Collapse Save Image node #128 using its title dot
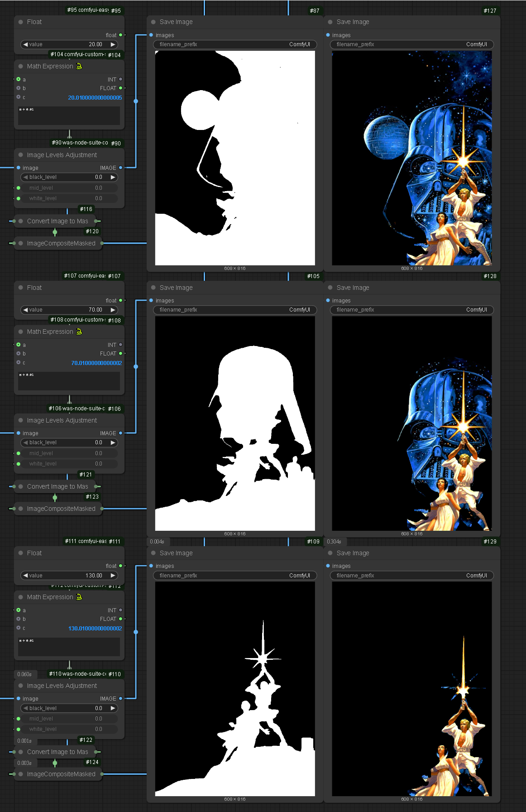526x812 pixels. tap(330, 288)
